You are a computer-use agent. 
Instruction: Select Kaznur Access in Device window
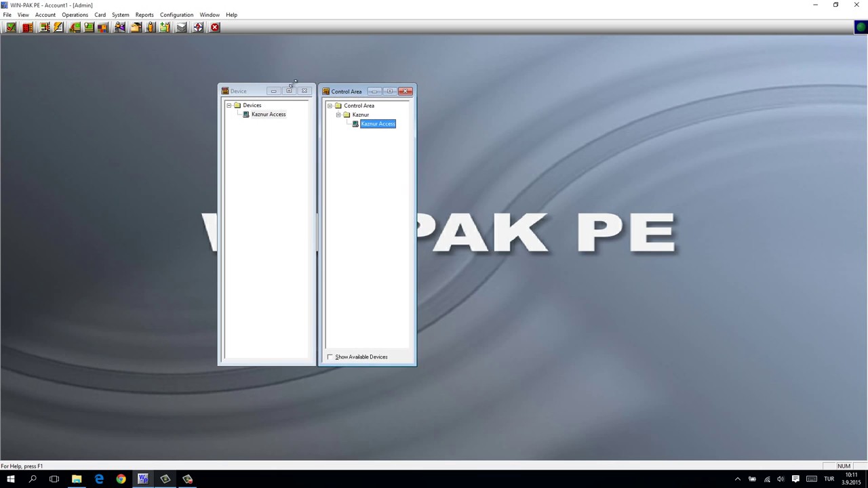click(269, 114)
